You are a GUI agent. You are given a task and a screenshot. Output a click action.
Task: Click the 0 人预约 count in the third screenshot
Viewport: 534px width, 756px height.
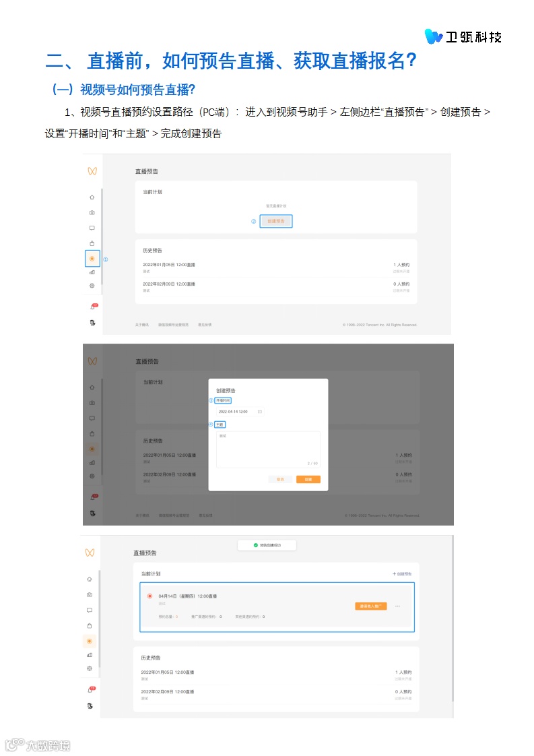403,691
